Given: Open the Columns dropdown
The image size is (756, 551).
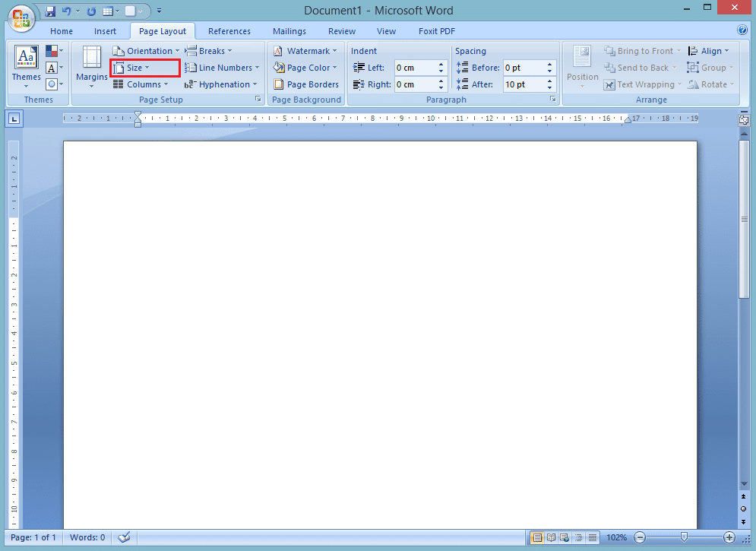Looking at the screenshot, I should [x=141, y=84].
